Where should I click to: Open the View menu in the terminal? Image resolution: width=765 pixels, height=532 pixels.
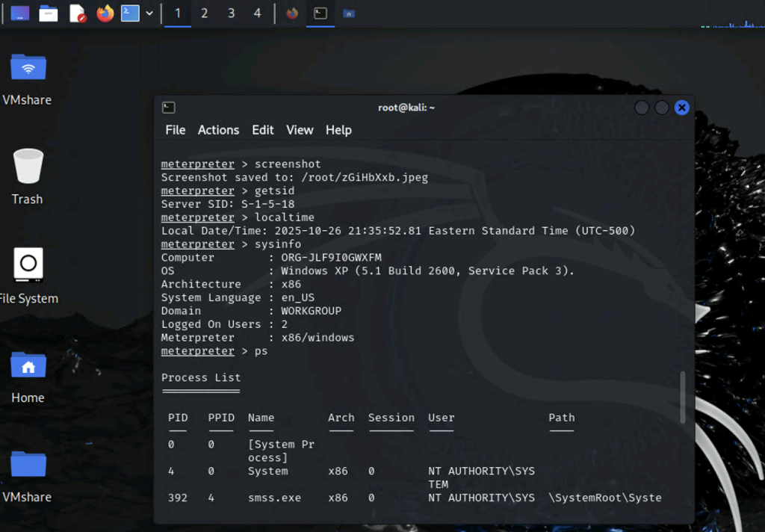point(300,130)
